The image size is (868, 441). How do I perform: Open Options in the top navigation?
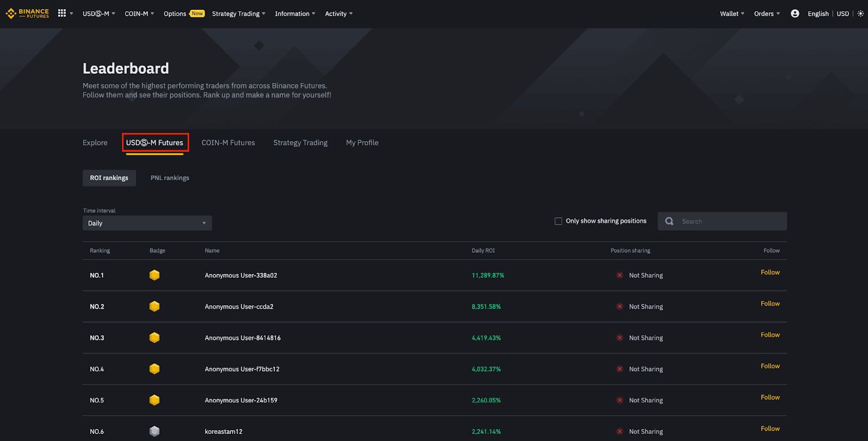click(x=175, y=14)
